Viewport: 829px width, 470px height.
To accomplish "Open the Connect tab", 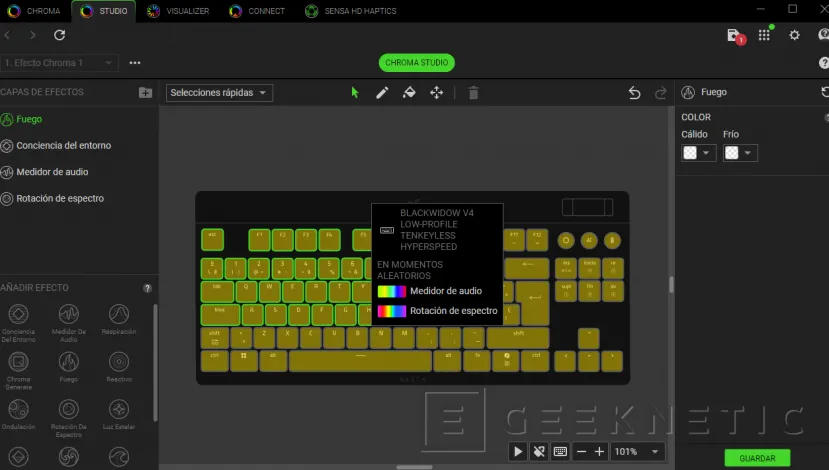I will [257, 11].
